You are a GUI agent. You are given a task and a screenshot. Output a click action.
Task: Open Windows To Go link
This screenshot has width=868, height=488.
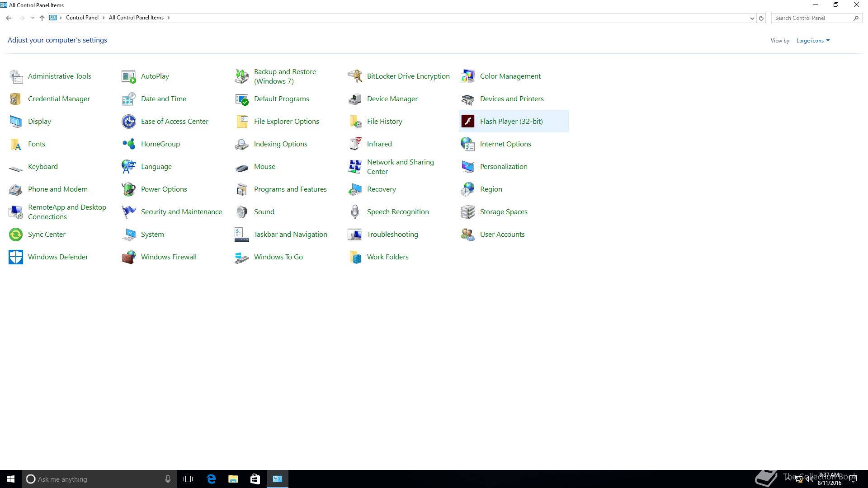pos(278,257)
